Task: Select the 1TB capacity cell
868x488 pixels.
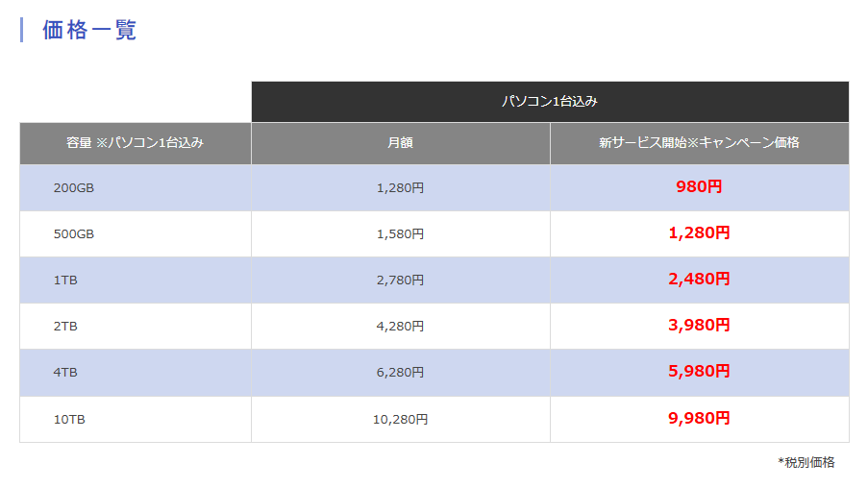Action: [x=136, y=280]
